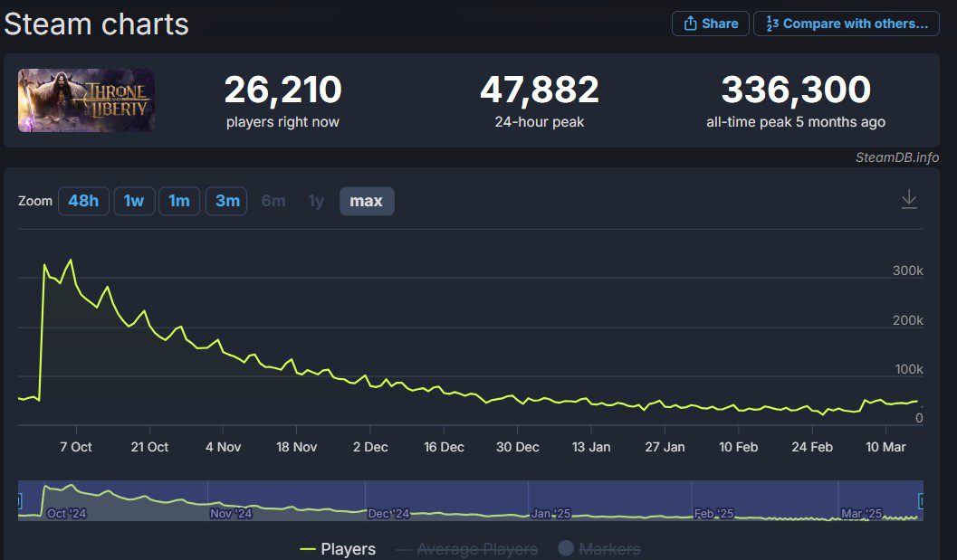This screenshot has width=957, height=560.
Task: Click the navigator timeline at Feb '25
Action: tap(714, 513)
